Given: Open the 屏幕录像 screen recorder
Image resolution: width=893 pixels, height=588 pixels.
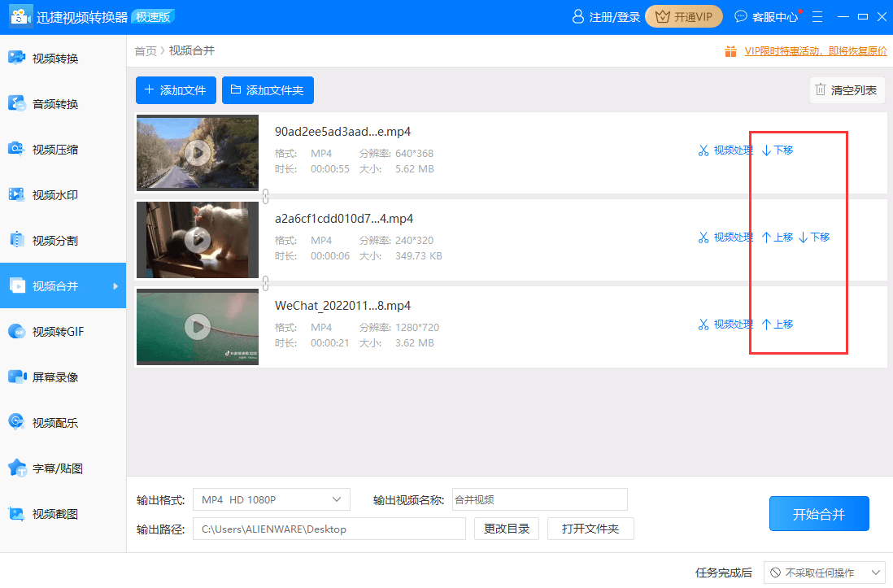Looking at the screenshot, I should [x=63, y=378].
